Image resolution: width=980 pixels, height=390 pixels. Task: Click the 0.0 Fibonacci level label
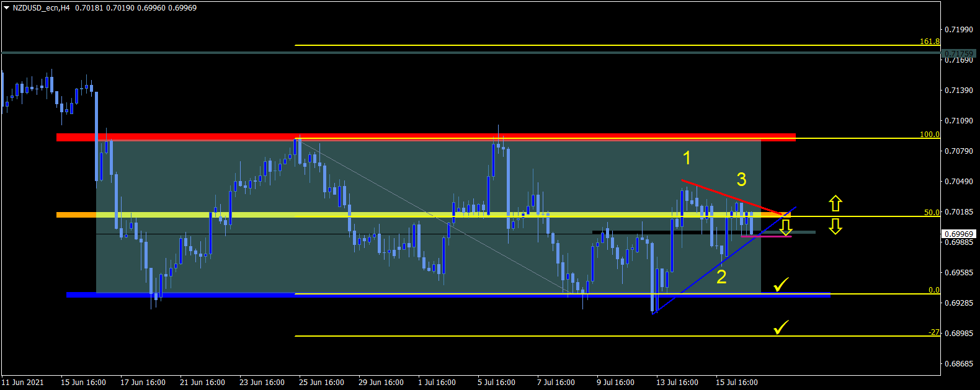coord(933,290)
